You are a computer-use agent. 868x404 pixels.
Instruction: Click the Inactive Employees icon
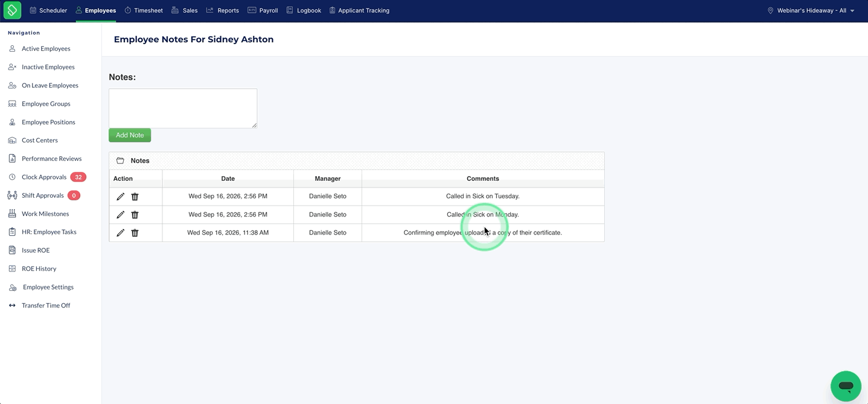pos(12,67)
